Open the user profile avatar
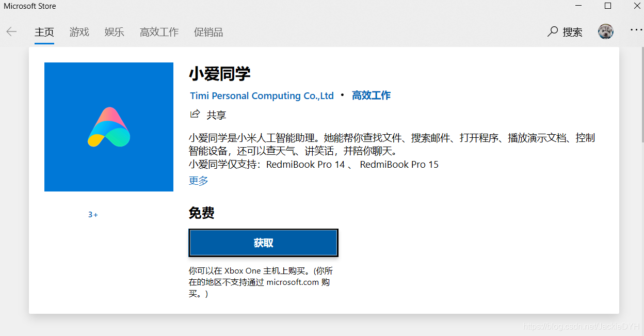The width and height of the screenshot is (644, 336). click(606, 31)
